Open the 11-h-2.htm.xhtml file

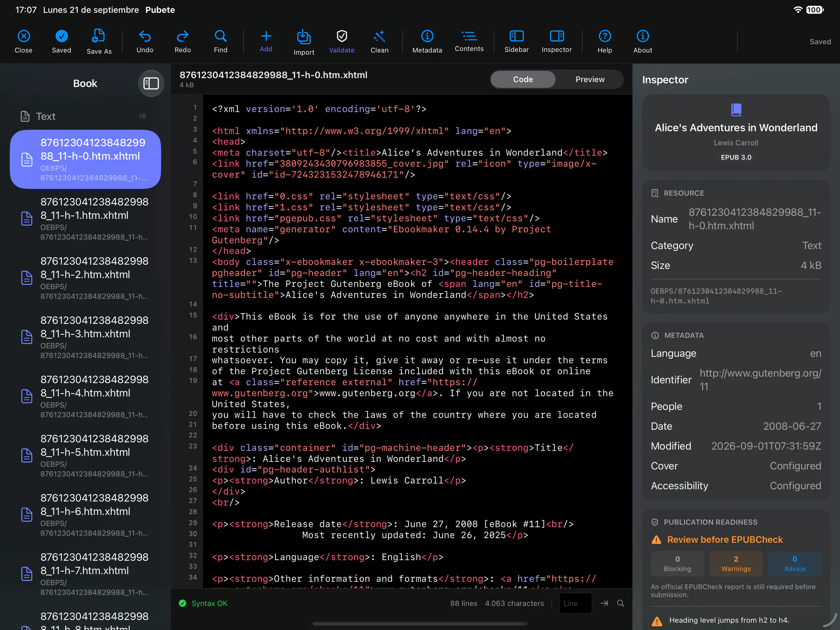point(85,278)
